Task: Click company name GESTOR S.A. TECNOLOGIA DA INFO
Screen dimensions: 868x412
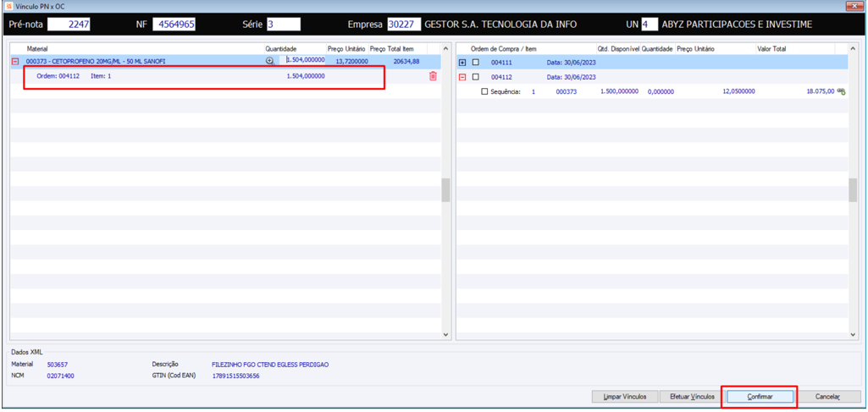Action: coord(501,25)
